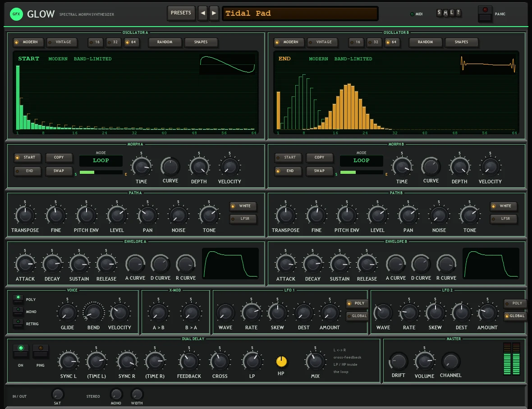Viewport: 532px width, 409px height.
Task: Enable Ping in the Dual Delay
Action: (x=41, y=351)
